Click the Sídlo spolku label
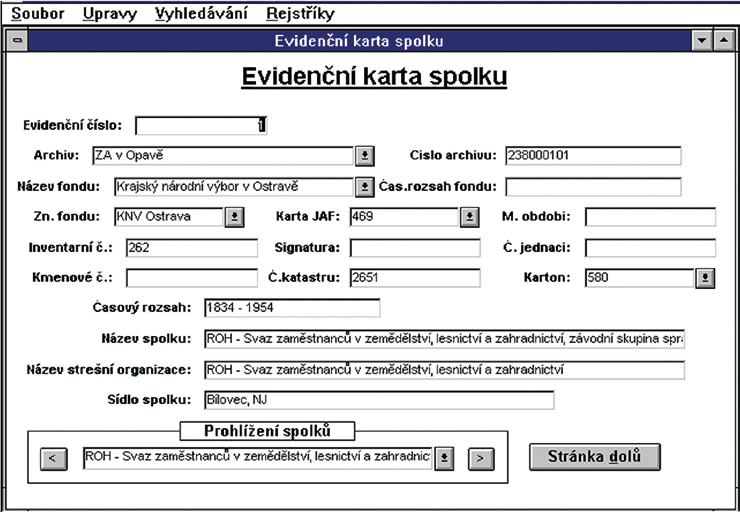The image size is (740, 512). click(149, 400)
